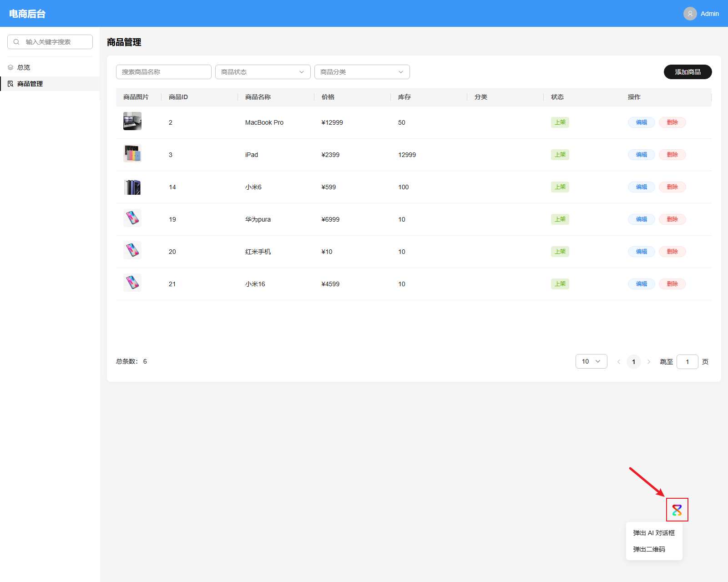Open the MacBook Pro product thumbnail
The image size is (728, 582).
132,121
